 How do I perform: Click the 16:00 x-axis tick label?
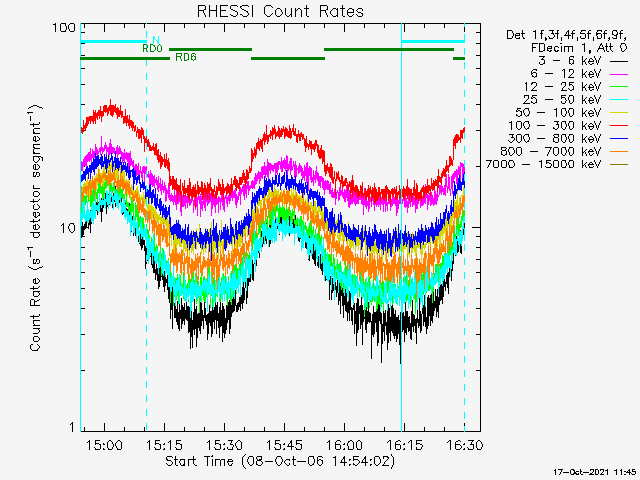point(344,445)
